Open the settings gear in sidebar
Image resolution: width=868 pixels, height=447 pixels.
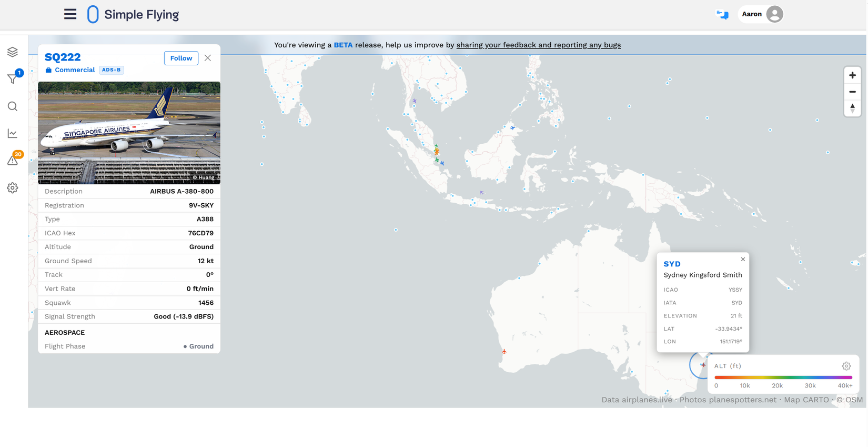click(x=13, y=188)
